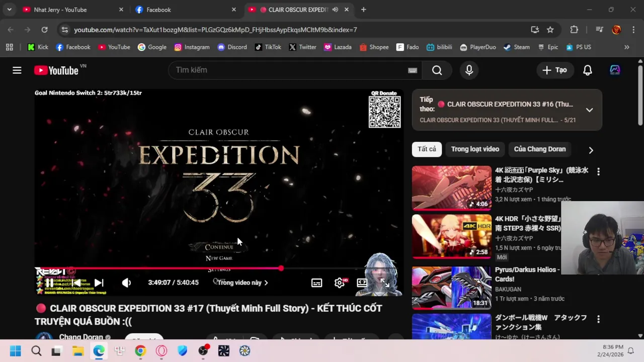Open options for ダンボール戦機W video
Screen dimensions: 644x362
click(x=598, y=319)
